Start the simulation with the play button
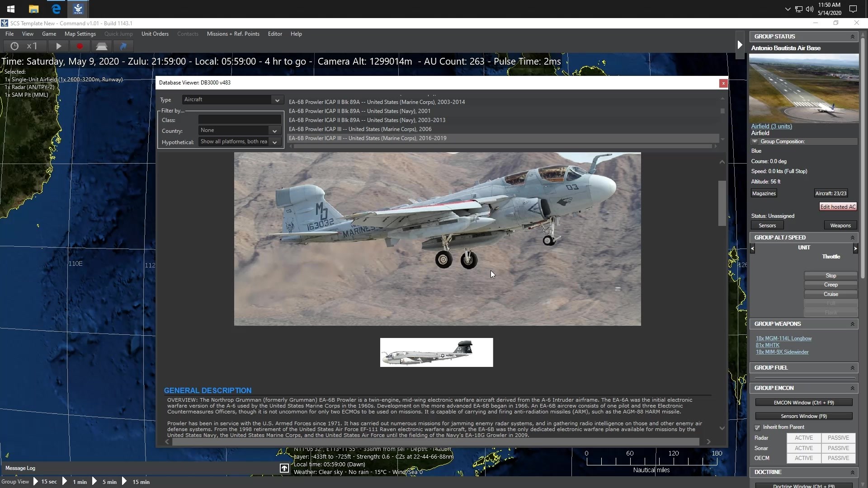Screen dimensions: 868x488 58,46
